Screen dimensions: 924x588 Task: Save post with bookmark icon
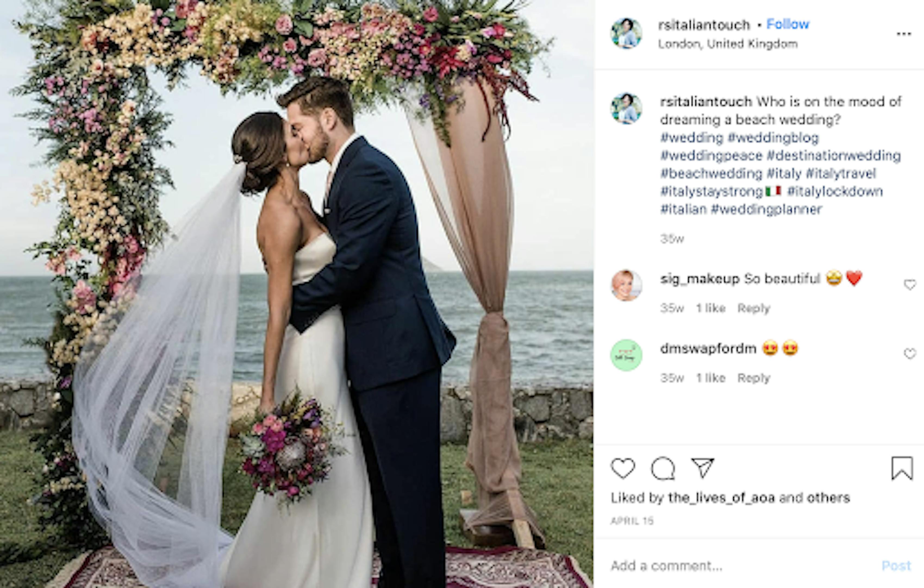pyautogui.click(x=902, y=468)
